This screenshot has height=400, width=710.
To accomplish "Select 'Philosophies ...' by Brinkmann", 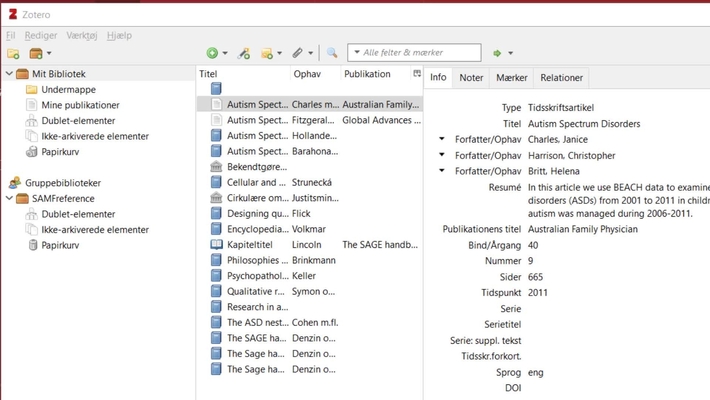I will [310, 260].
